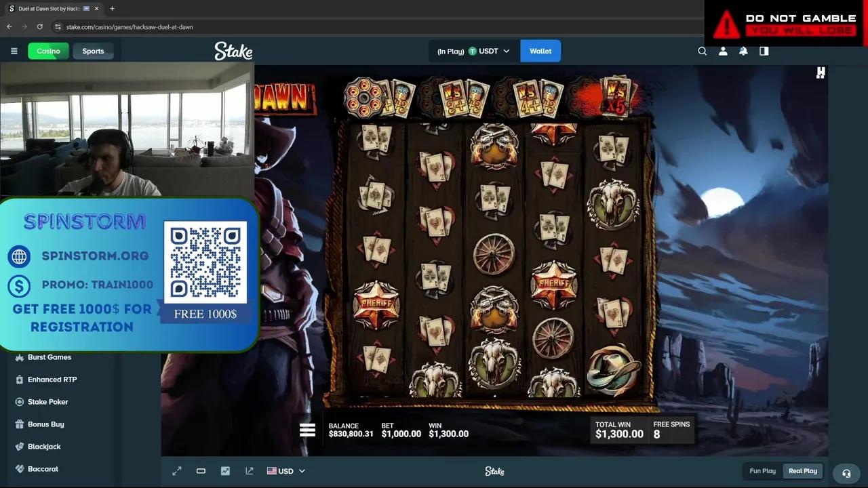This screenshot has width=868, height=488.
Task: Toggle the side panel icon
Action: (764, 51)
